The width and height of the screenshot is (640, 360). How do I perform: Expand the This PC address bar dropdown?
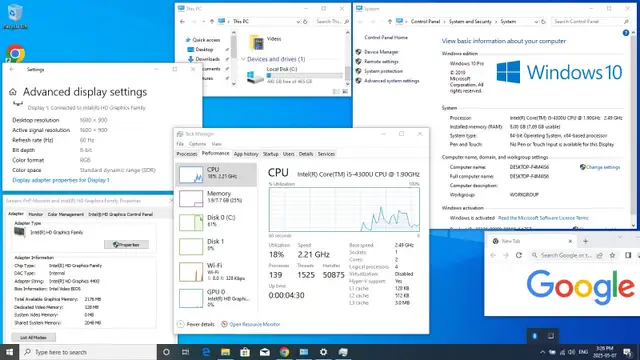click(298, 21)
